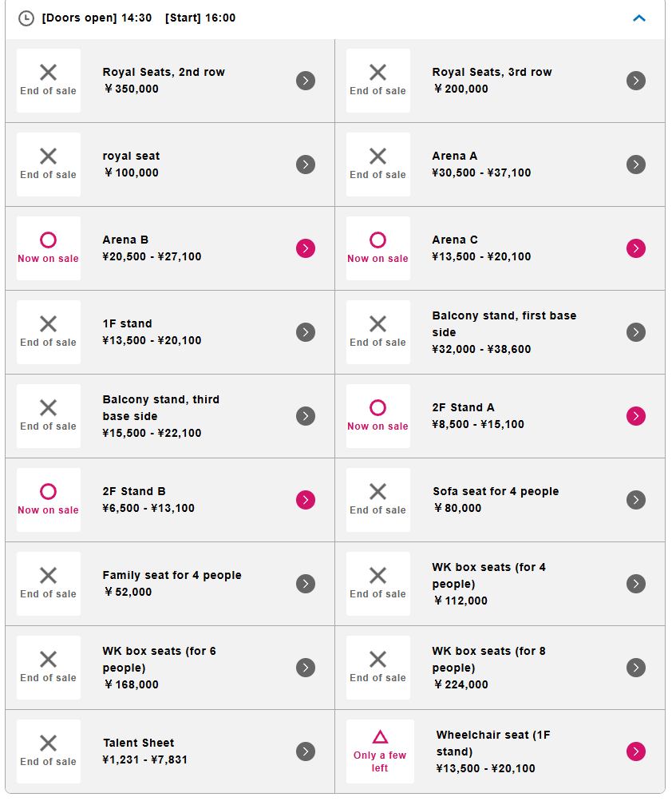The height and width of the screenshot is (801, 672).
Task: Click gray arrow for Royal Seats, 2nd row
Action: (306, 81)
